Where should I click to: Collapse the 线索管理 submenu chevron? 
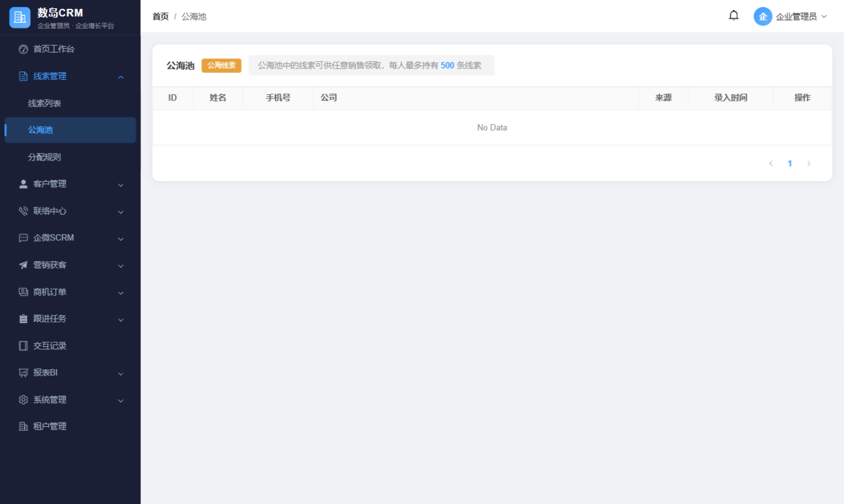pos(121,77)
